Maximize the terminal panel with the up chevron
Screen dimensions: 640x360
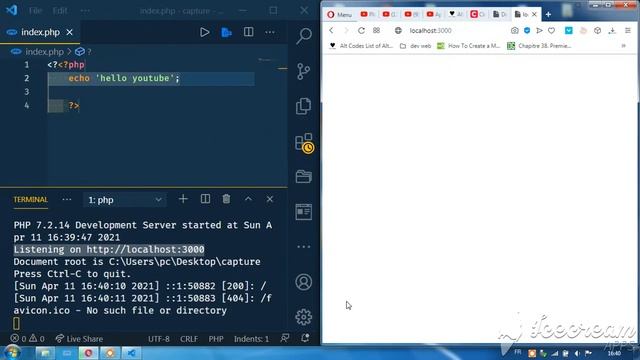248,199
